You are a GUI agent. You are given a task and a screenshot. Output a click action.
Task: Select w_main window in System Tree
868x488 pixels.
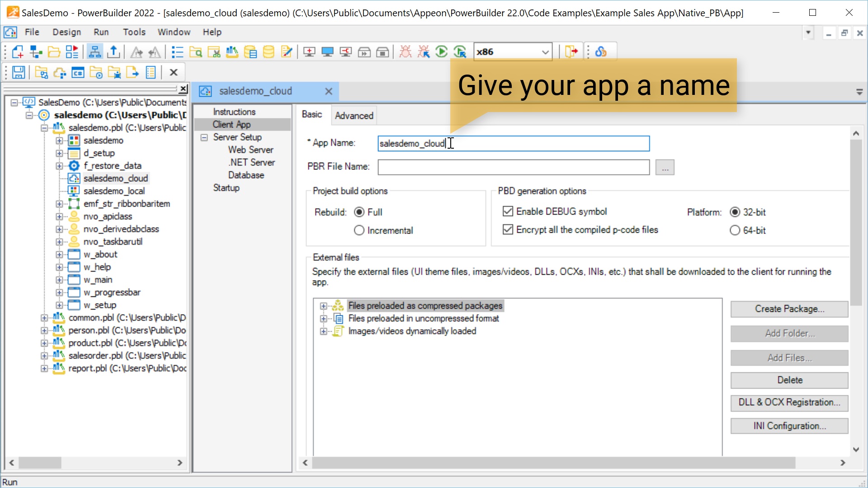(x=98, y=280)
